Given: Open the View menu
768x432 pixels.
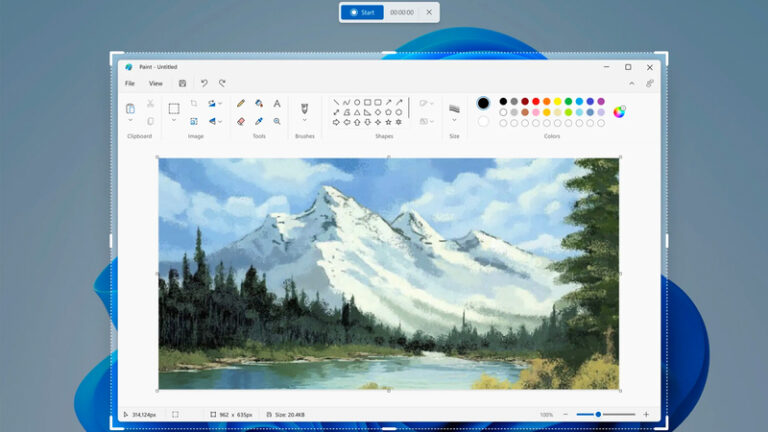Looking at the screenshot, I should coord(156,84).
